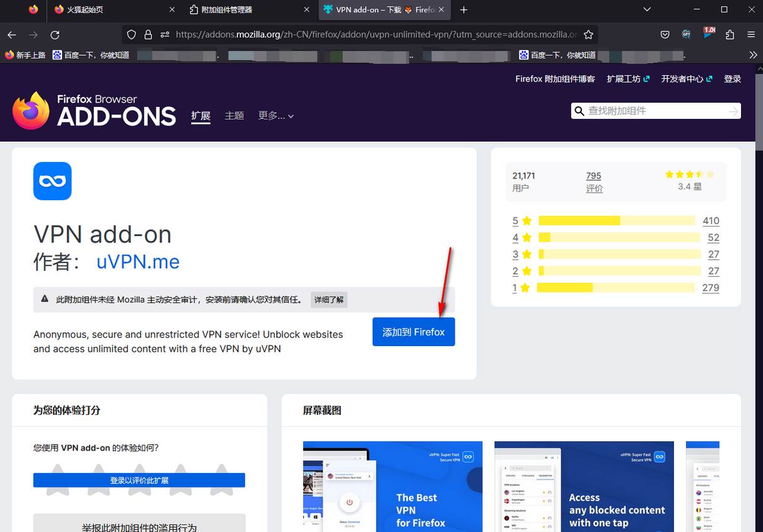Open 'The Best VPN for Firefox' screenshot
The width and height of the screenshot is (763, 532).
point(393,486)
